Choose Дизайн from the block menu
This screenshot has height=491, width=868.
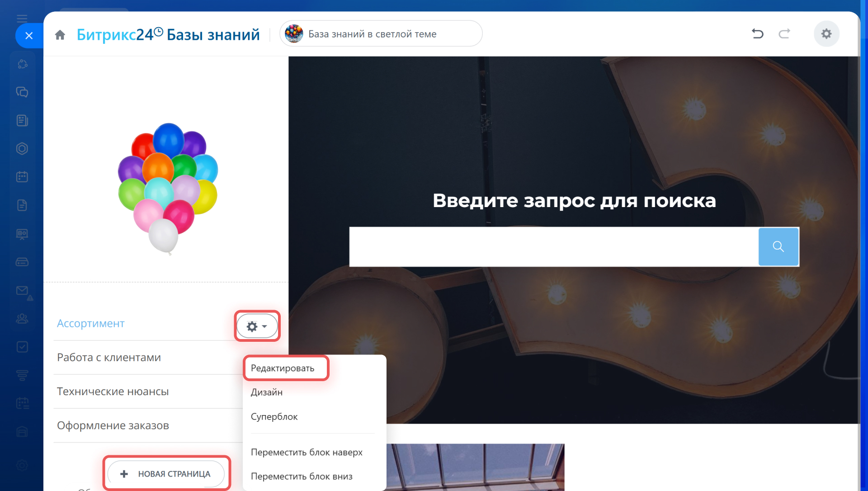pyautogui.click(x=267, y=392)
